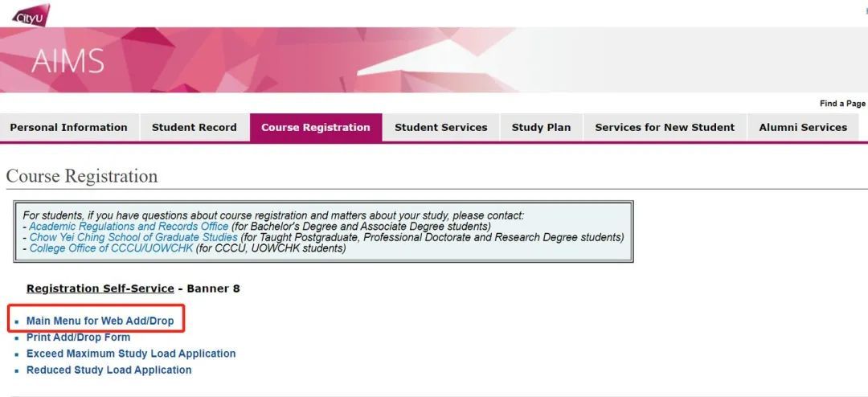This screenshot has height=397, width=868.
Task: Open College Office of CCCU/UOWCHK link
Action: (111, 248)
